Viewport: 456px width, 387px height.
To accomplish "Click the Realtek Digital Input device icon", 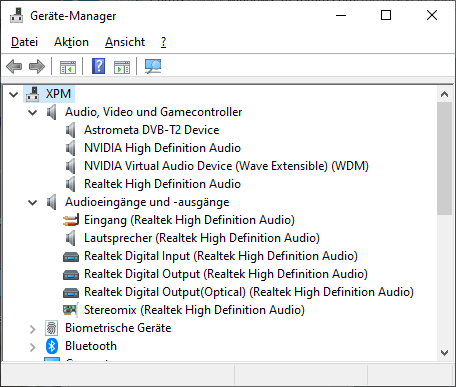I will 71,257.
